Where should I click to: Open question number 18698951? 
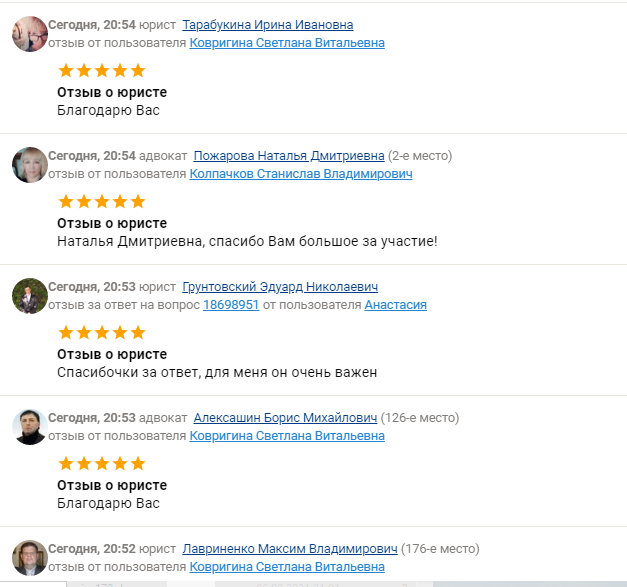click(x=231, y=305)
